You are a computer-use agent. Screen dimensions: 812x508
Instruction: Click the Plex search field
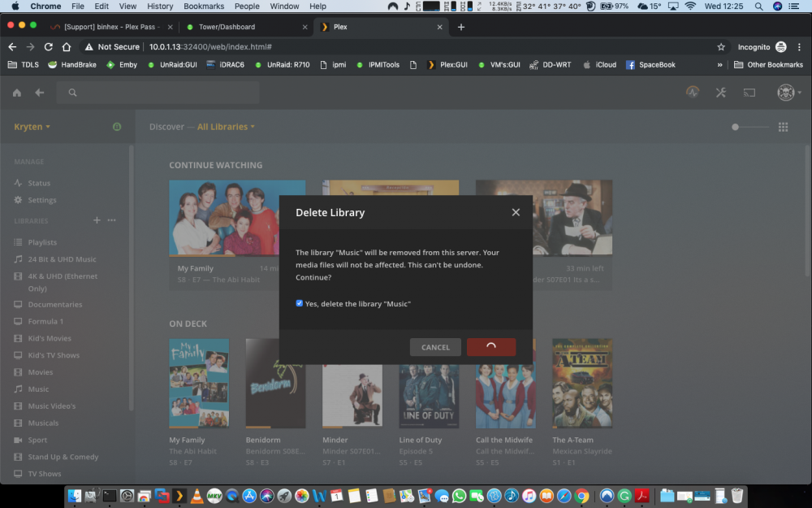(158, 93)
